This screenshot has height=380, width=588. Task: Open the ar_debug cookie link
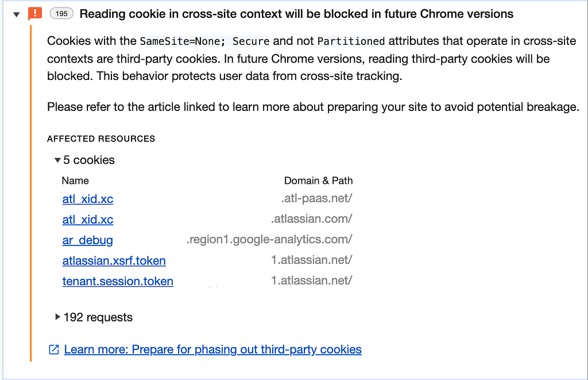(88, 240)
